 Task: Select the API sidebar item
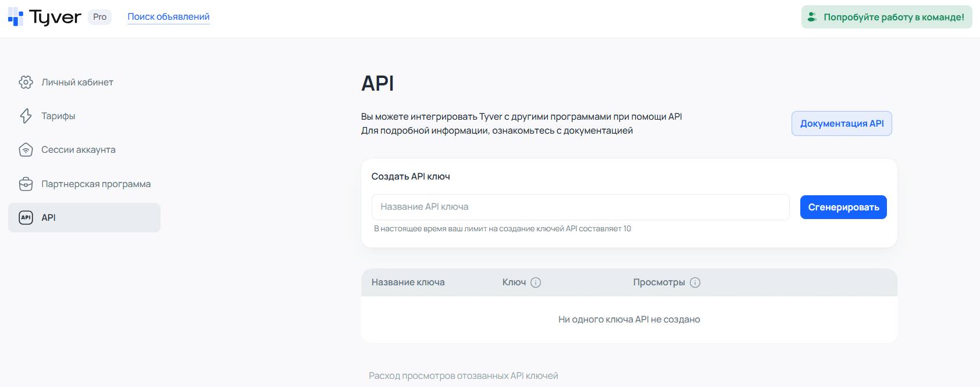point(84,217)
